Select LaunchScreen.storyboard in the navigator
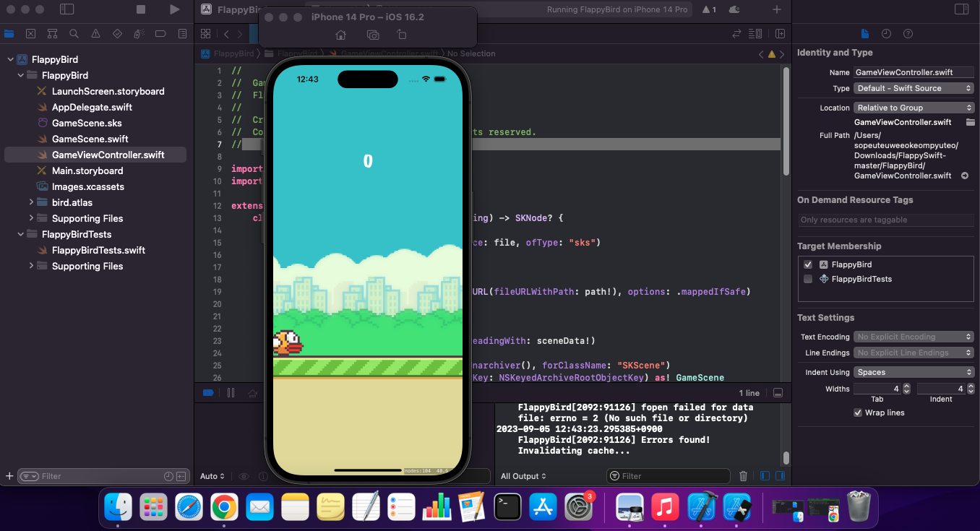This screenshot has width=980, height=531. (x=108, y=91)
